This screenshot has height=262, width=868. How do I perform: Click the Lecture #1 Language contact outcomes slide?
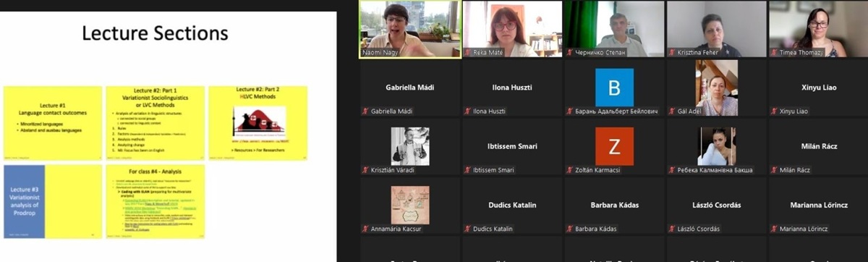[53, 123]
